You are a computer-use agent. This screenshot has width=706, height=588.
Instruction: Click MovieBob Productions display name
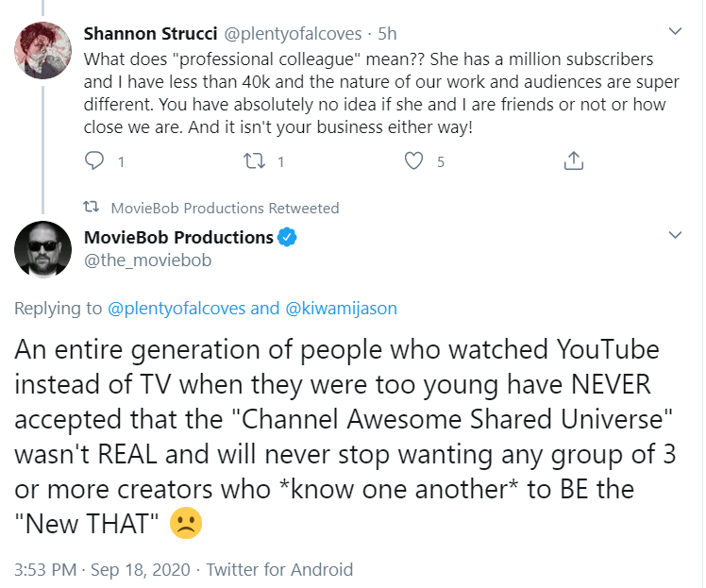pos(178,237)
